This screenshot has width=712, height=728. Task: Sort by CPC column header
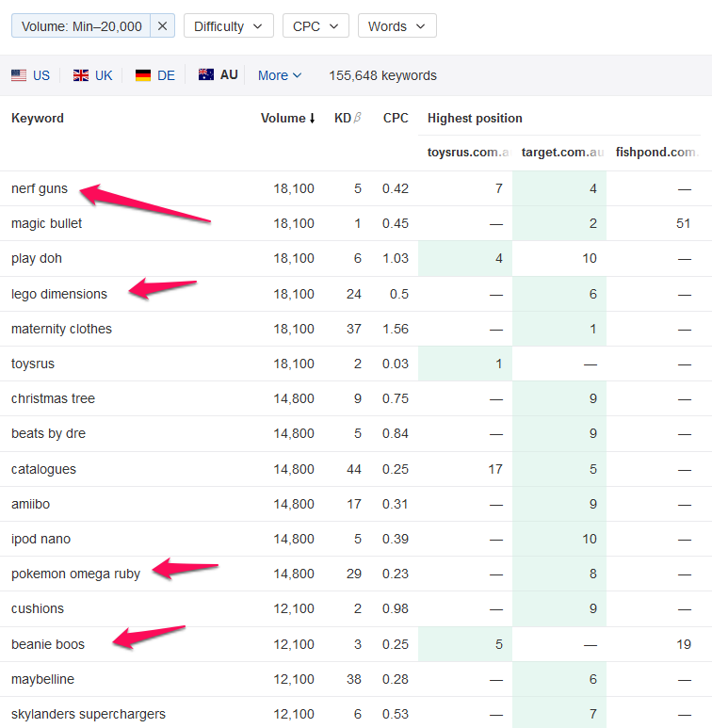coord(396,119)
